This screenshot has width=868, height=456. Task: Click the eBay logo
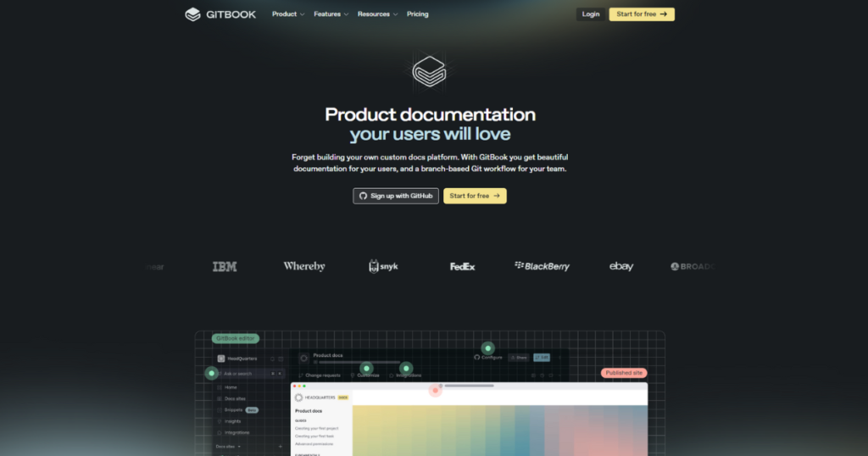pyautogui.click(x=621, y=266)
